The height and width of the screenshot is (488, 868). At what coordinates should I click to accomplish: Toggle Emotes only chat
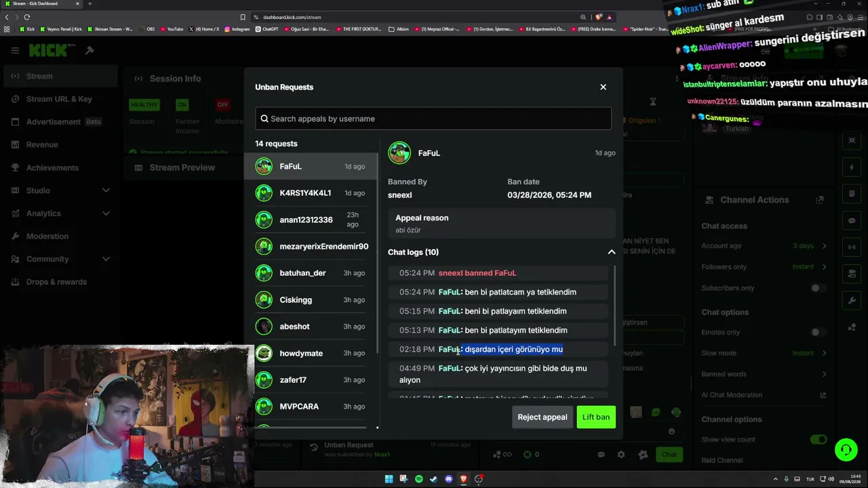818,332
